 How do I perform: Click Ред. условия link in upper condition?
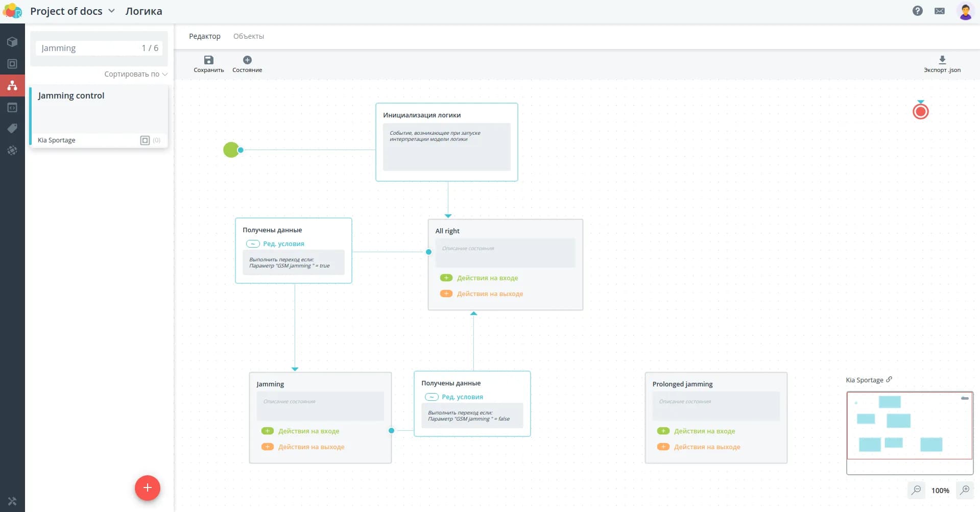[x=283, y=243]
